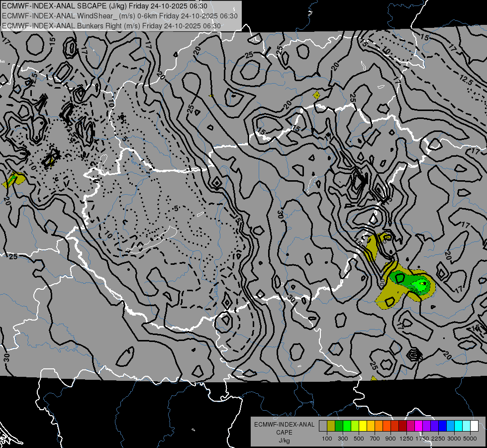The width and height of the screenshot is (487, 448).
Task: Select the olive legend swatch after 100
Action: [331, 426]
